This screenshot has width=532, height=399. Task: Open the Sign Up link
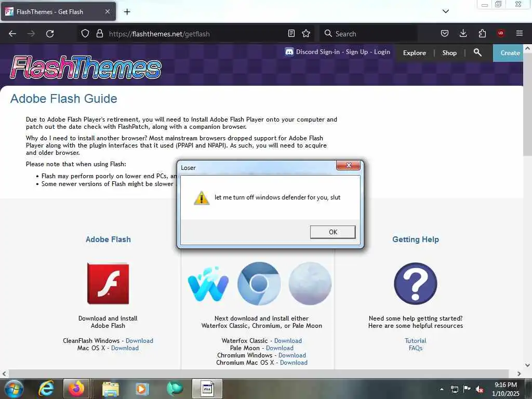click(x=356, y=52)
